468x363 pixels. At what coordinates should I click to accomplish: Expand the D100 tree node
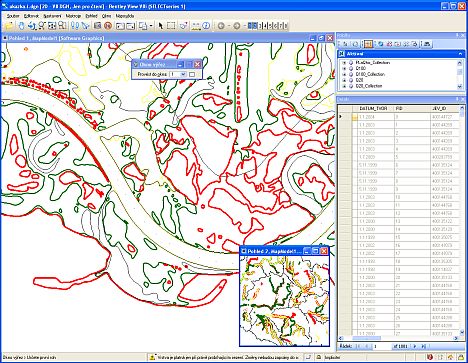[x=344, y=68]
